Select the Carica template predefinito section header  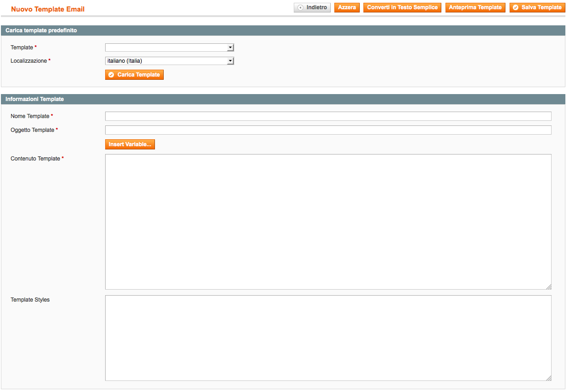point(41,30)
